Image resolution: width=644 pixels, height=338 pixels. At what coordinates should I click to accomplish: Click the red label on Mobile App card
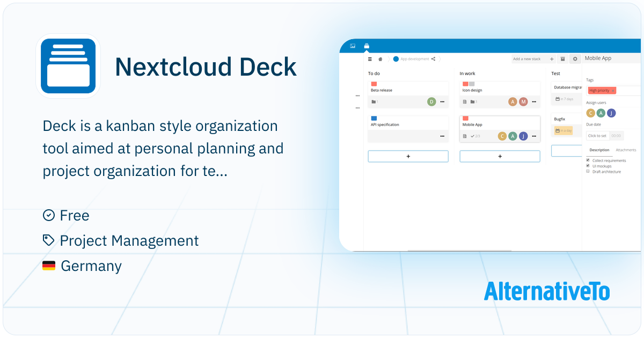point(465,118)
